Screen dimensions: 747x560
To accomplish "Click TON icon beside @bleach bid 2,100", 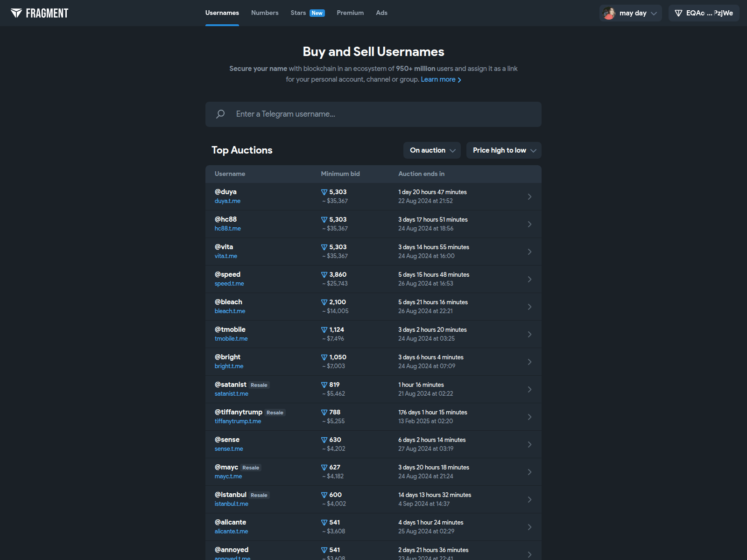I will pos(324,302).
